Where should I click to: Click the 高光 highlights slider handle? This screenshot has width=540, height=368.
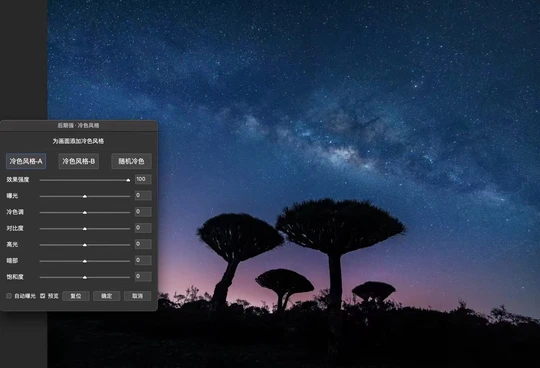click(85, 245)
